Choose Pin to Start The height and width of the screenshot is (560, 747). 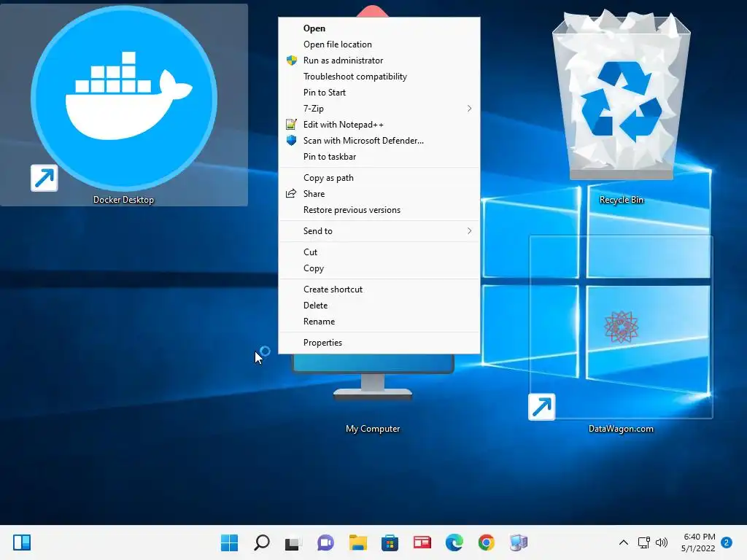point(379,93)
